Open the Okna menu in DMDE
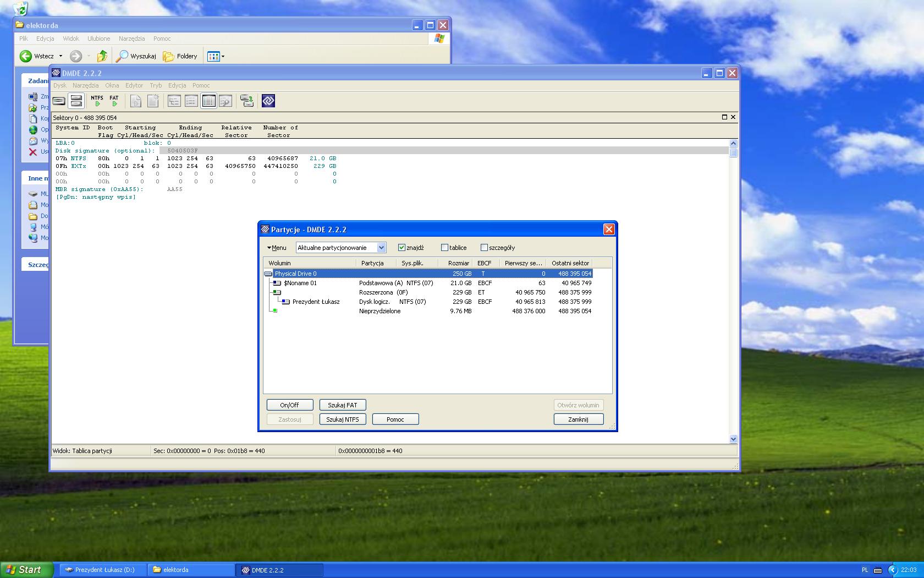The width and height of the screenshot is (924, 578). [112, 85]
